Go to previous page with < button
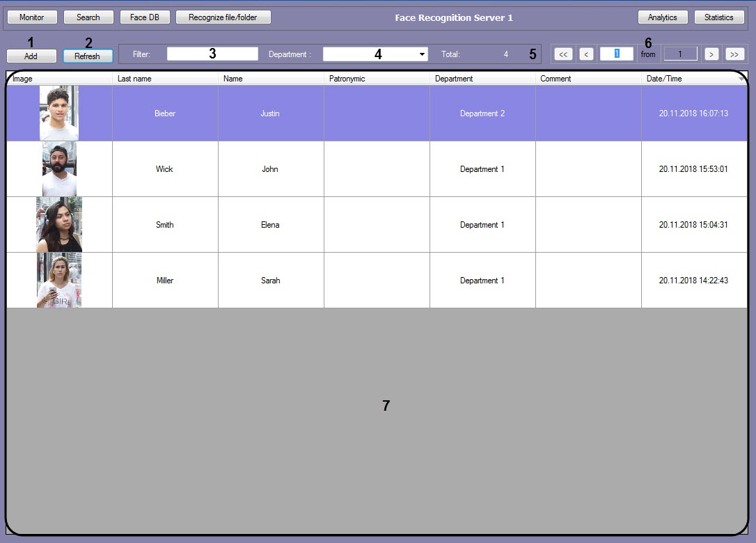Screen dimensions: 756x543 586,54
